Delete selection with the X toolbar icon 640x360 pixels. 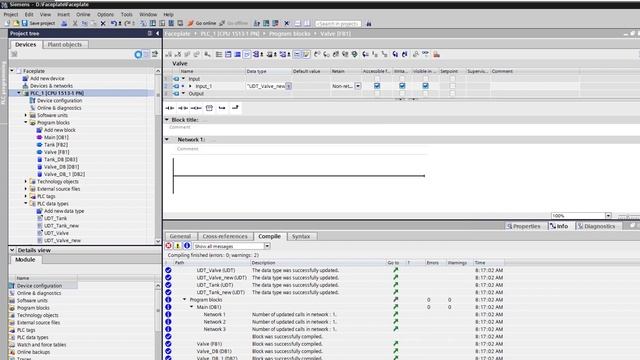[103, 23]
